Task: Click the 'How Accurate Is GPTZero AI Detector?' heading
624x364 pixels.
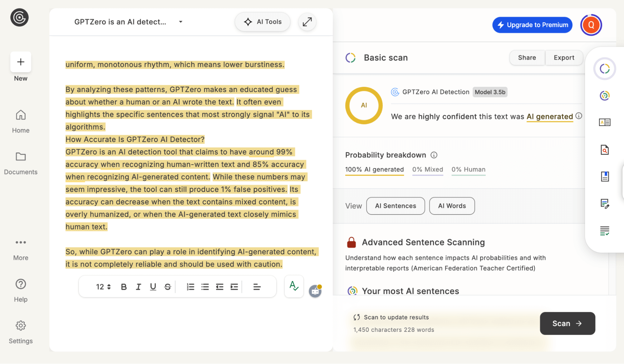Action: click(x=135, y=140)
